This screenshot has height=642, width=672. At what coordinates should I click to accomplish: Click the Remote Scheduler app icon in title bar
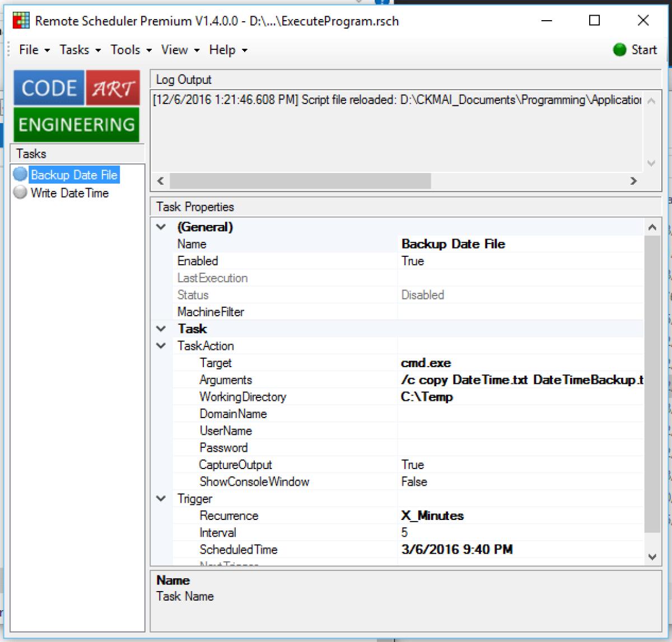pos(21,21)
